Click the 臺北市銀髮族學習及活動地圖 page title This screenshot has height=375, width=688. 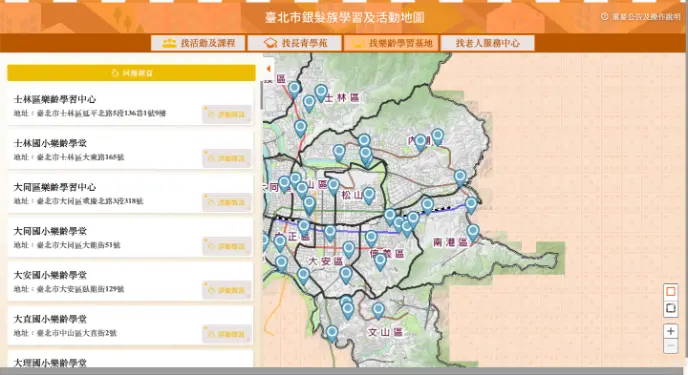[344, 17]
